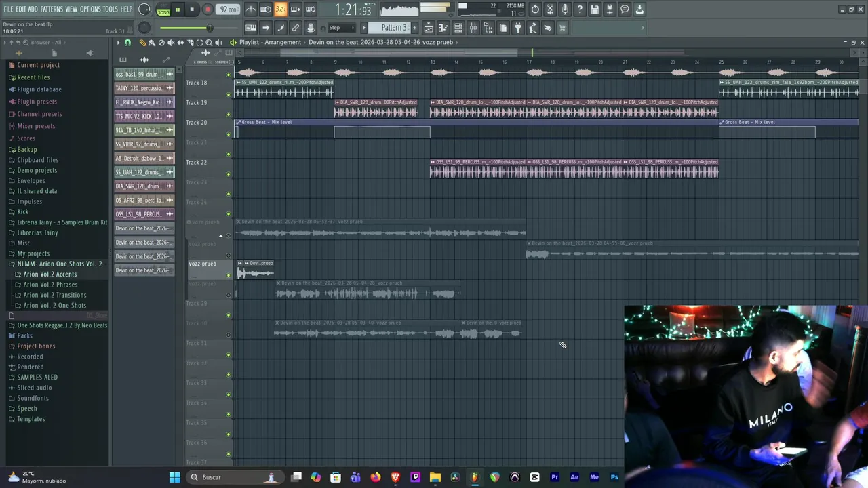The width and height of the screenshot is (868, 488).
Task: Open the EDIT menu
Action: coord(20,9)
